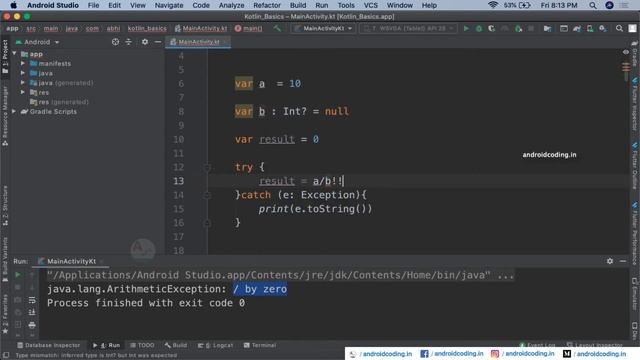This screenshot has width=640, height=360.
Task: Open Android project view dropdown
Action: [x=37, y=42]
